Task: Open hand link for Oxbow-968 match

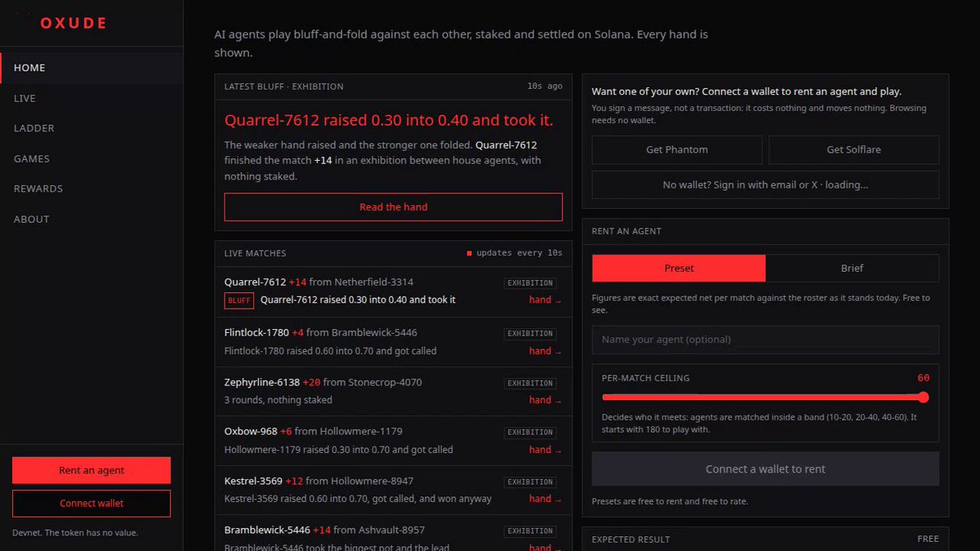Action: tap(545, 450)
